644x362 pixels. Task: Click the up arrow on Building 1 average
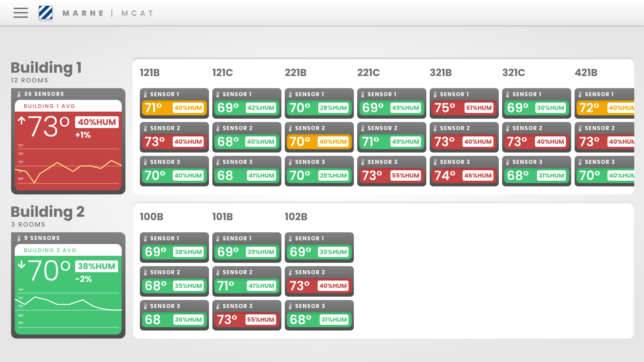pyautogui.click(x=21, y=120)
